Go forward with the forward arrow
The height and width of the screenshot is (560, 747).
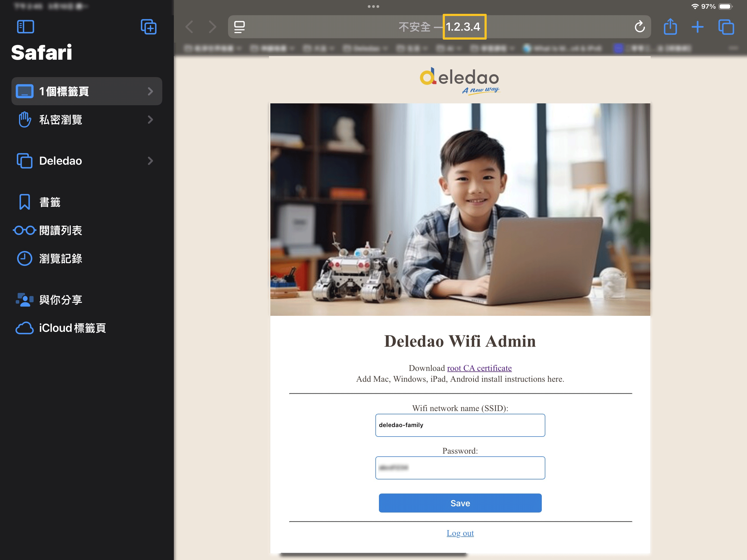(x=212, y=27)
